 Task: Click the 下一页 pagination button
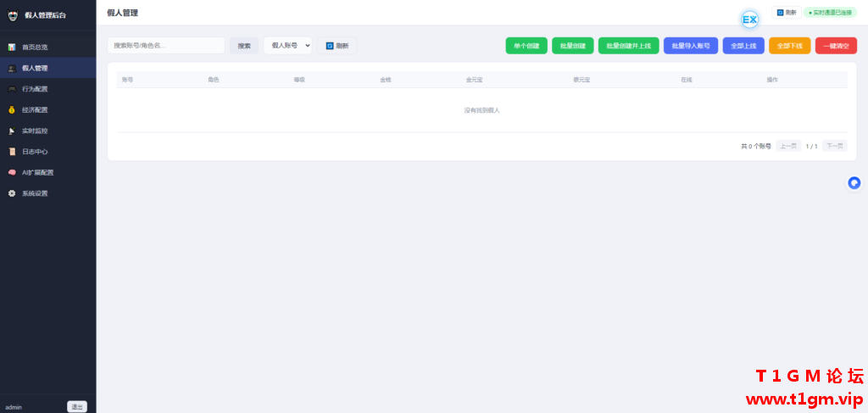click(x=835, y=146)
